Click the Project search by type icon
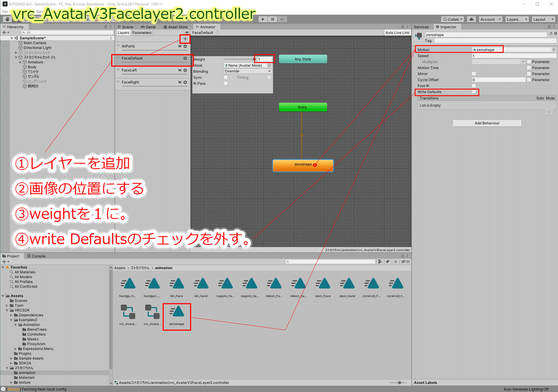The image size is (558, 392). [x=380, y=262]
